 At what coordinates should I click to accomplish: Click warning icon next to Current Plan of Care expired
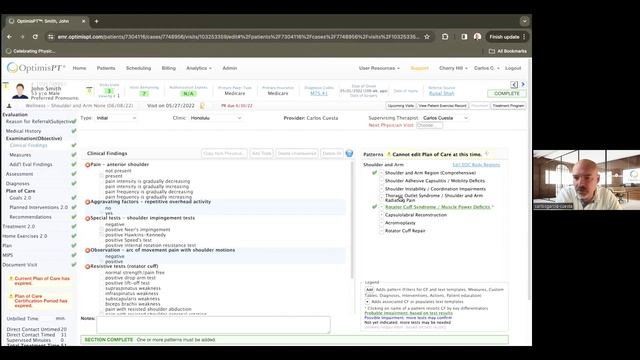point(11,278)
